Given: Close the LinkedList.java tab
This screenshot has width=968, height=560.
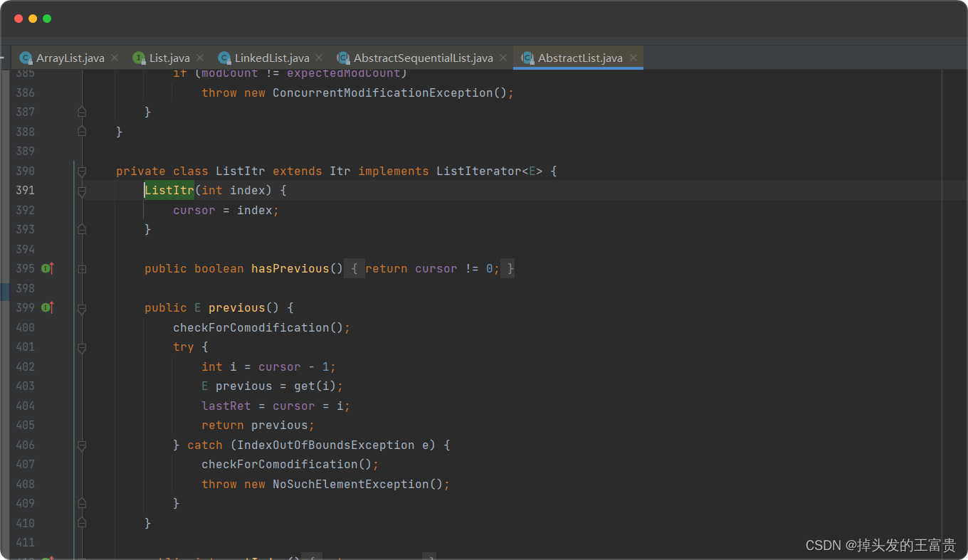Looking at the screenshot, I should (319, 58).
